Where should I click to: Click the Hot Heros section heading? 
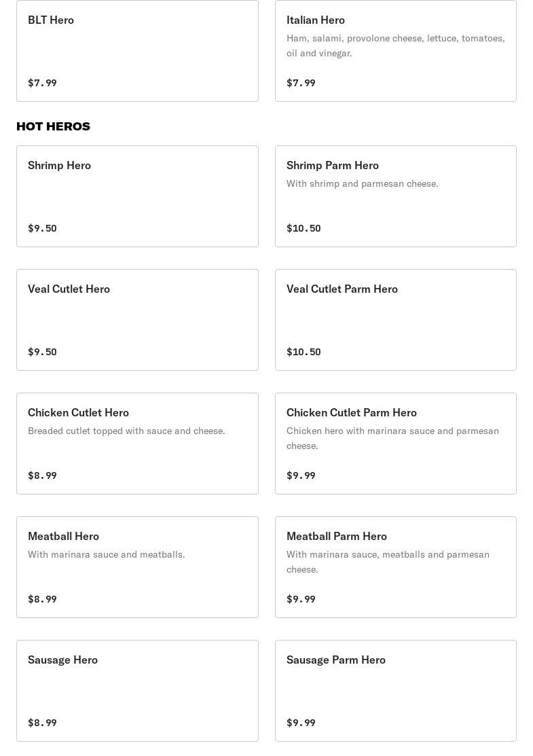point(53,126)
